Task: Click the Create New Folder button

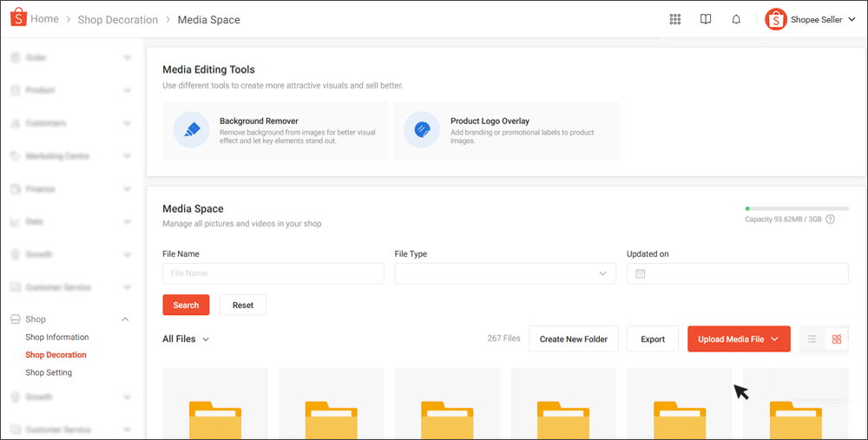Action: coord(573,339)
